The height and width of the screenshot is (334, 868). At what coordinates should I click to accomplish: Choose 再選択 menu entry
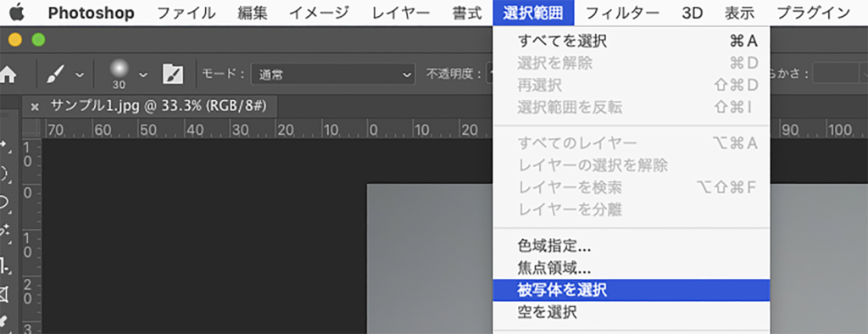coord(631,86)
